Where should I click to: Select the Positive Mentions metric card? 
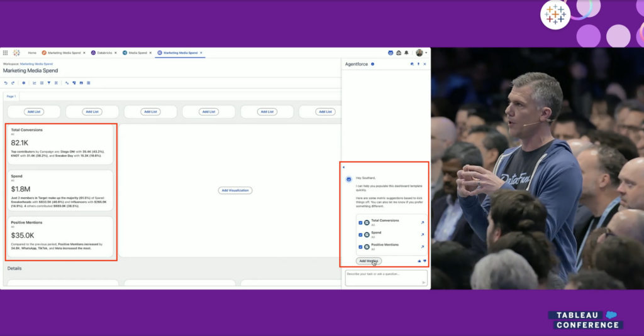tap(60, 237)
